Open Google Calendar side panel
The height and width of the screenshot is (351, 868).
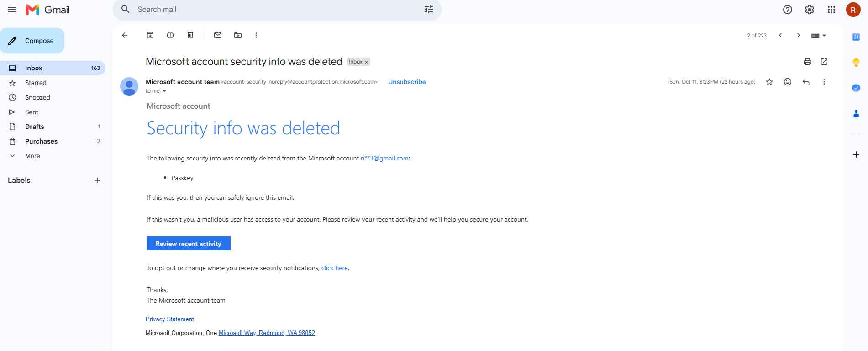856,37
